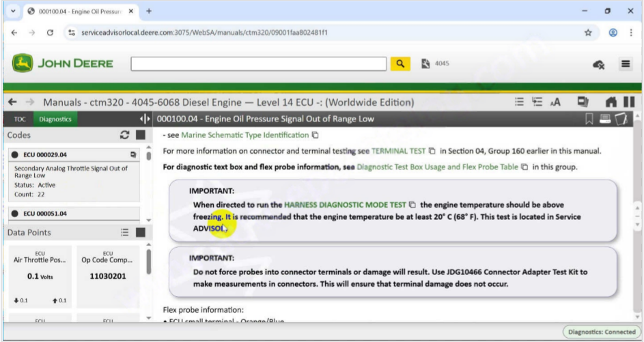This screenshot has width=644, height=342.
Task: Click the Codes list scroll up arrow
Action: coord(148,147)
